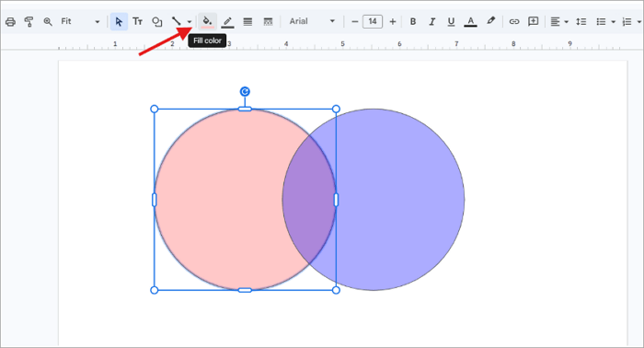This screenshot has width=644, height=348.
Task: Click the font size field showing 14
Action: [x=373, y=21]
